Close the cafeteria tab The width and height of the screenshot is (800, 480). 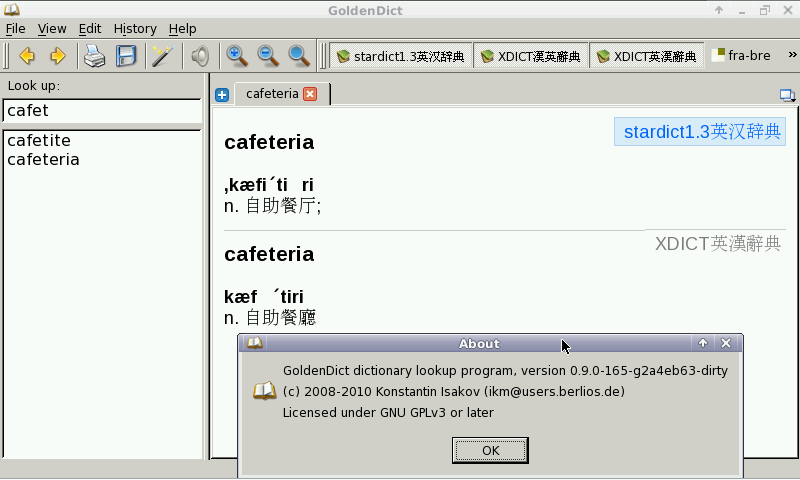(x=310, y=94)
